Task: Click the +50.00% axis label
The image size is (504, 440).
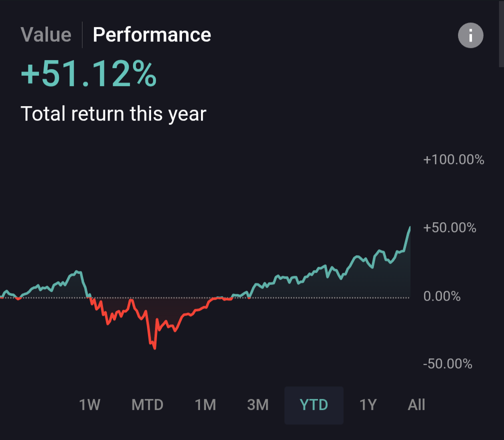Action: click(450, 228)
